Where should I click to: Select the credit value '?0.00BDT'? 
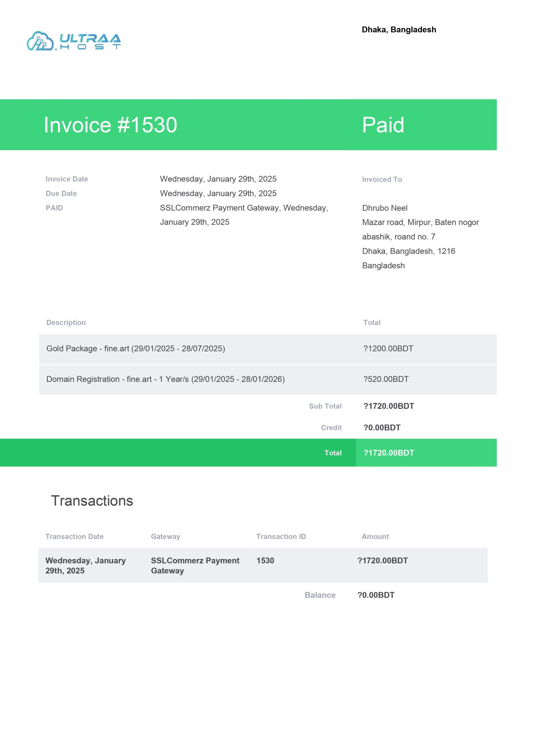pos(382,428)
